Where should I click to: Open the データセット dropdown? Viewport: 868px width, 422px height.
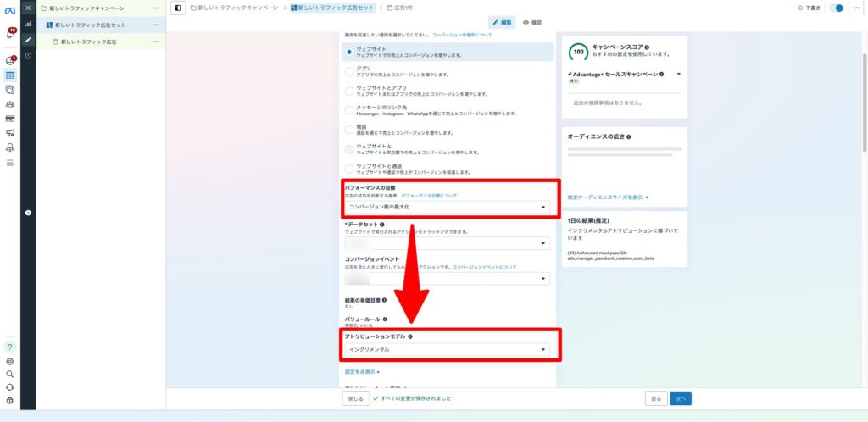coord(448,243)
